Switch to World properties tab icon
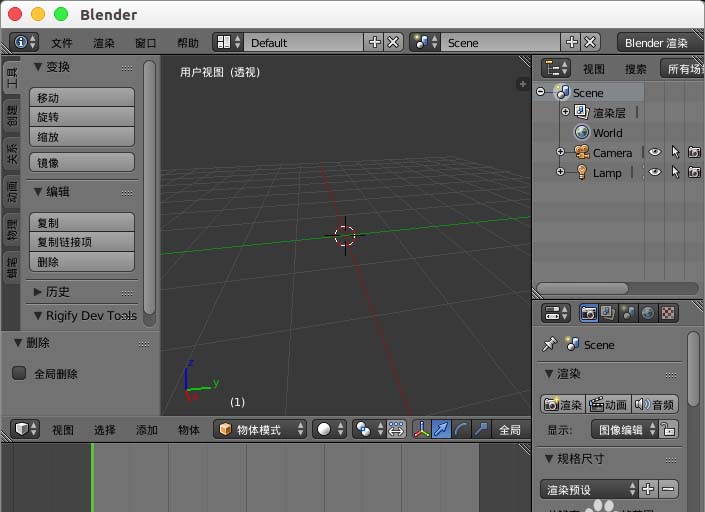Viewport: 705px width, 512px height. (x=647, y=313)
